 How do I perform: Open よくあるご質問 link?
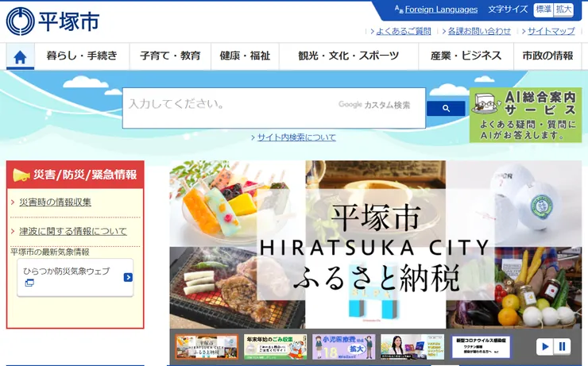(404, 31)
